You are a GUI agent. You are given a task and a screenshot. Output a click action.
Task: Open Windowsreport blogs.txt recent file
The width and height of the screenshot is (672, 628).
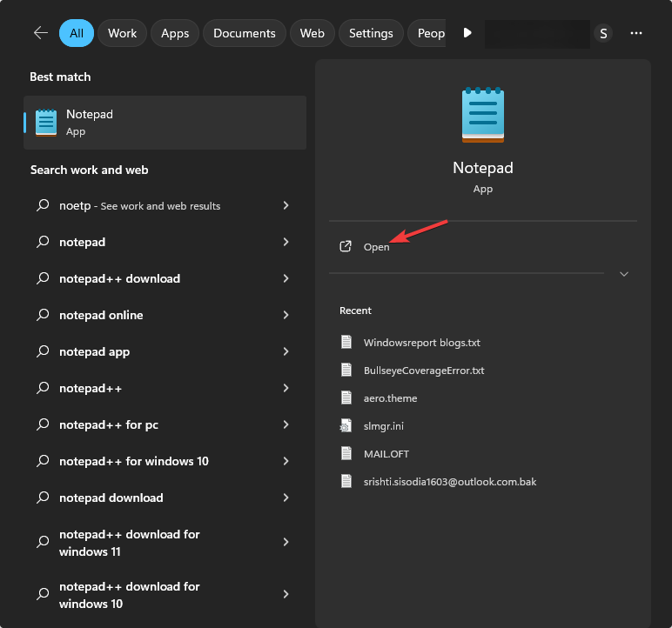click(409, 343)
